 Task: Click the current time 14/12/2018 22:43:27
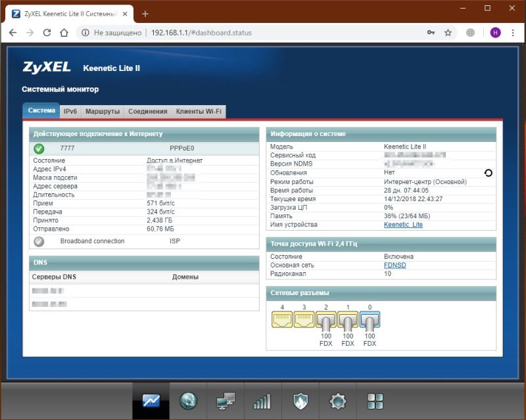click(x=414, y=199)
